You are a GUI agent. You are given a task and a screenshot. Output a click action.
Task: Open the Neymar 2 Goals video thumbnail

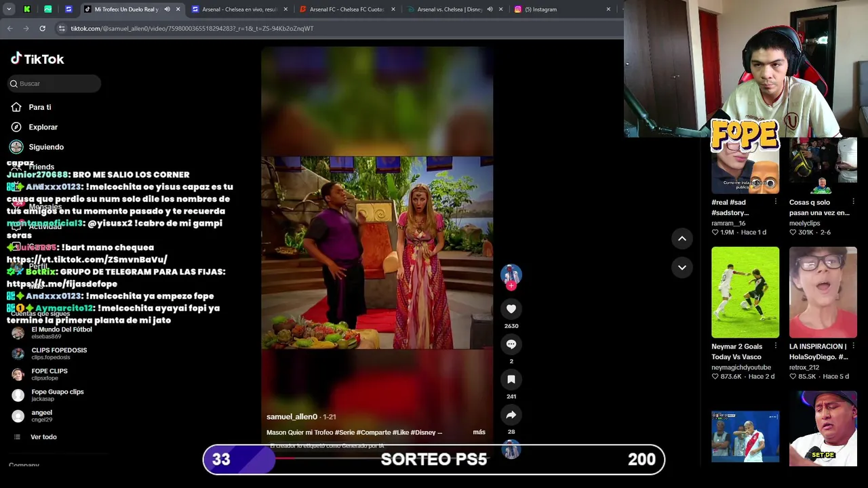click(x=745, y=292)
